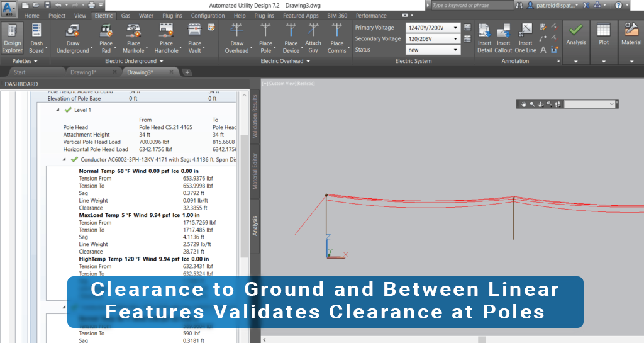
Task: Click the Open folder icon in quick access toolbar
Action: pyautogui.click(x=36, y=5)
